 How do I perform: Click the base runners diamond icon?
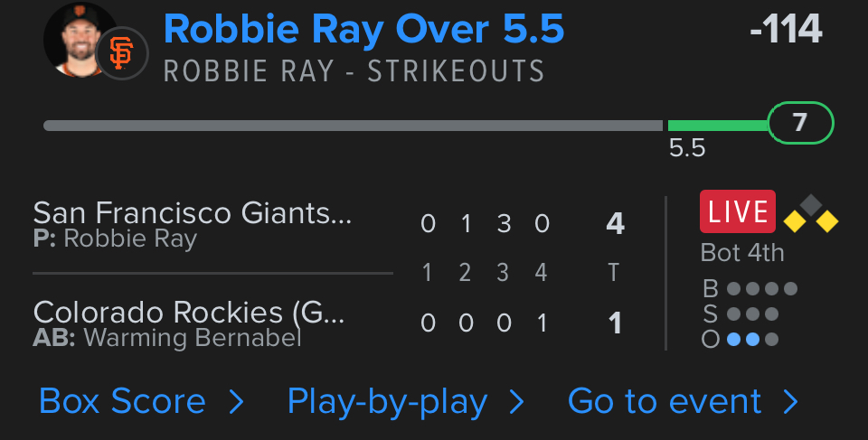pos(811,213)
